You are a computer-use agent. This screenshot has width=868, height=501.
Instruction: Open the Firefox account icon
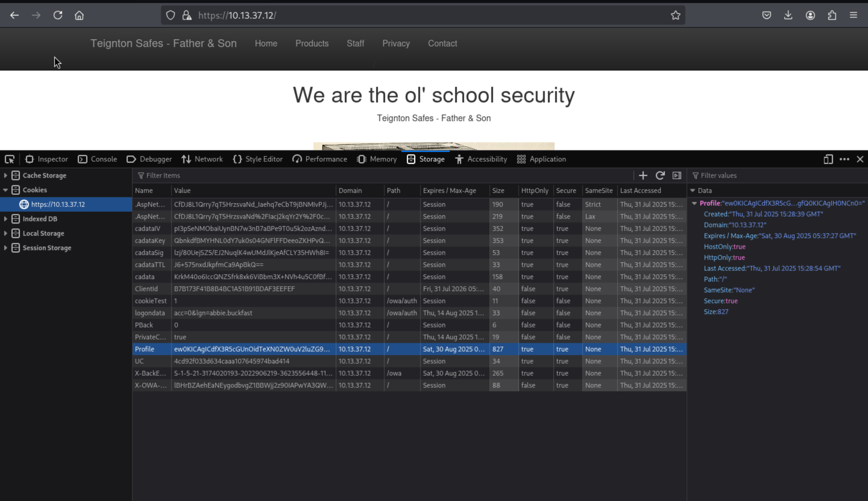(x=810, y=15)
